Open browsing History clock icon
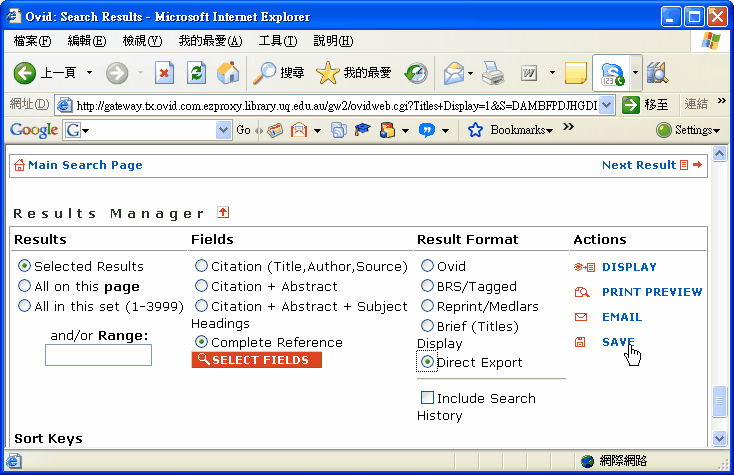This screenshot has width=734, height=475. 416,73
